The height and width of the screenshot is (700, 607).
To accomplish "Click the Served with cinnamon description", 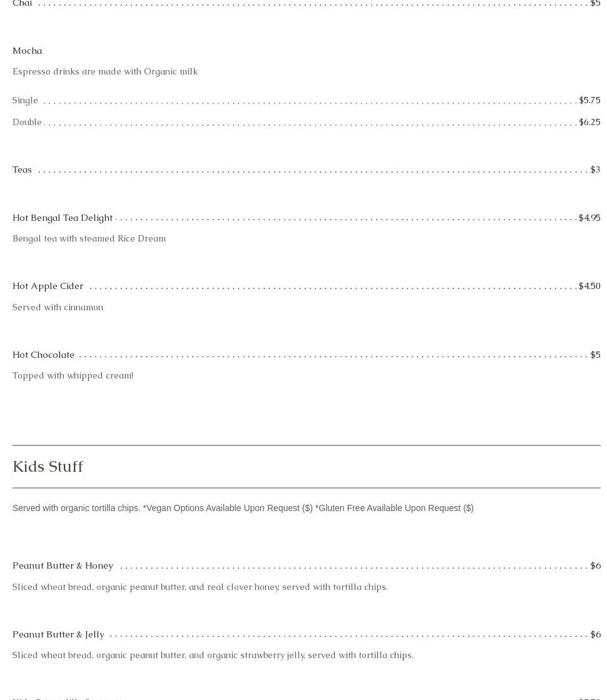I will point(58,307).
